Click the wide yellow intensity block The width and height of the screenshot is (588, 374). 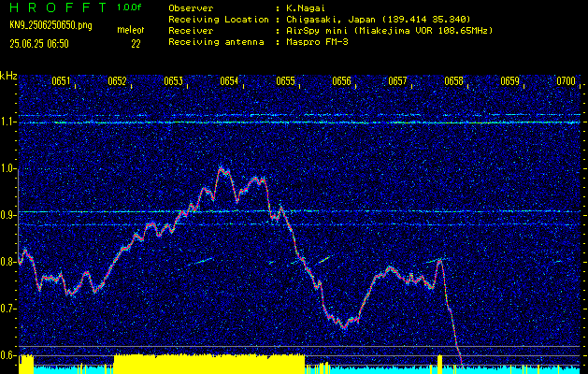[x=209, y=364]
